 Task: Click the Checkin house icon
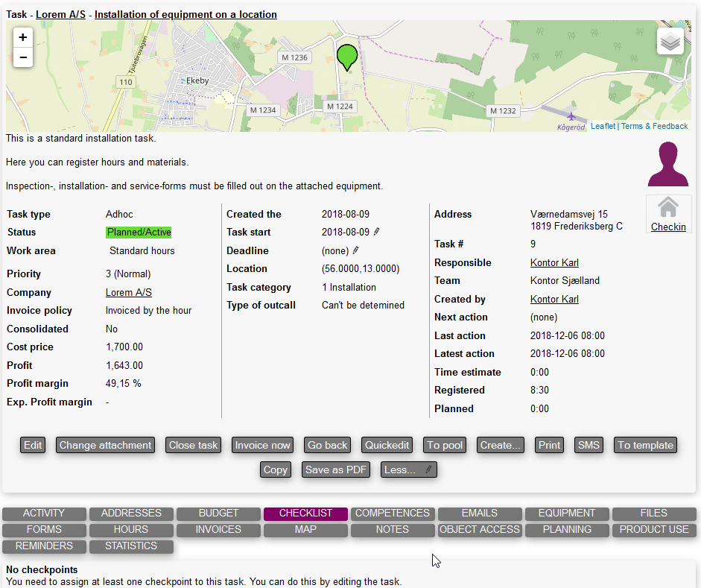[x=668, y=207]
